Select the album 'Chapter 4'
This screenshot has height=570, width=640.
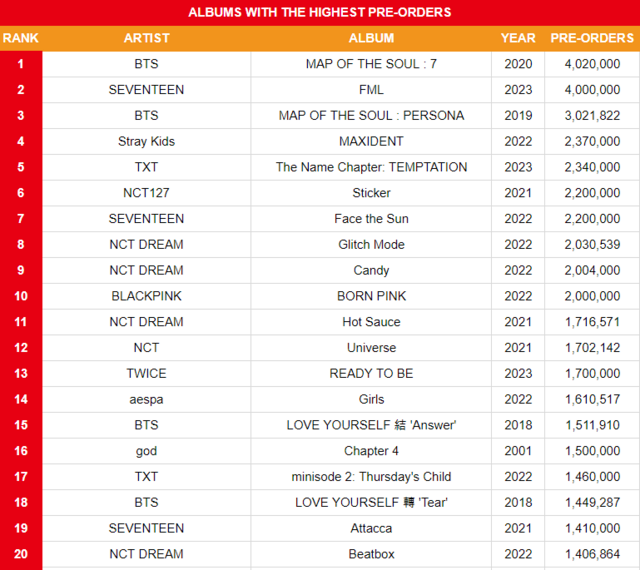(371, 451)
